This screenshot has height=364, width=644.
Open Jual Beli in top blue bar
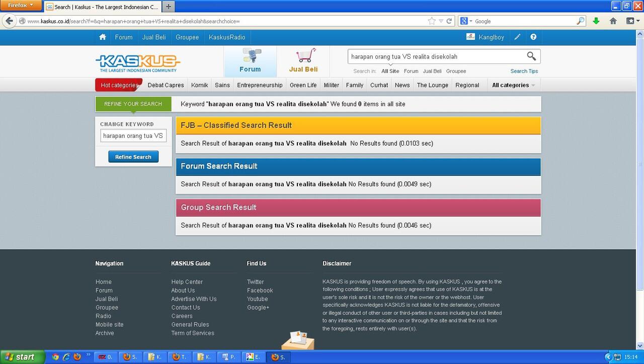(x=154, y=37)
